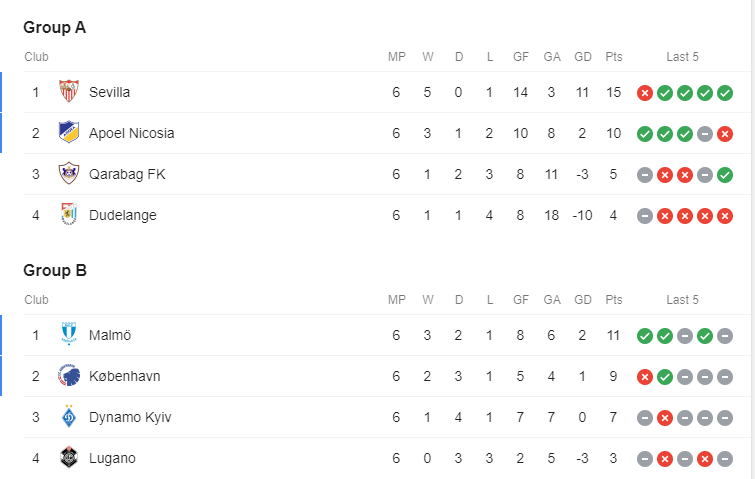The image size is (755, 479).
Task: Click the Dudelange club crest
Action: coord(68,215)
